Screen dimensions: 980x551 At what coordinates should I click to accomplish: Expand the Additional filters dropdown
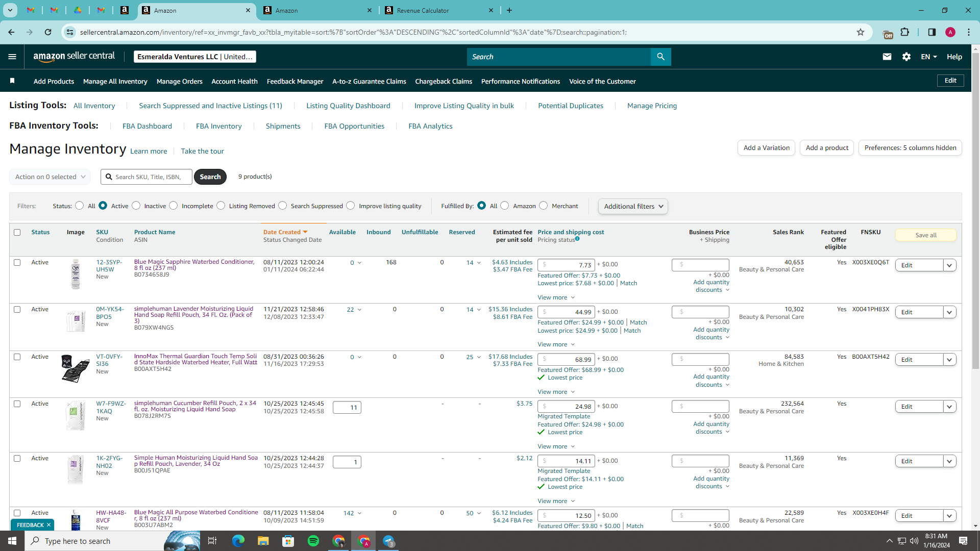click(x=633, y=206)
